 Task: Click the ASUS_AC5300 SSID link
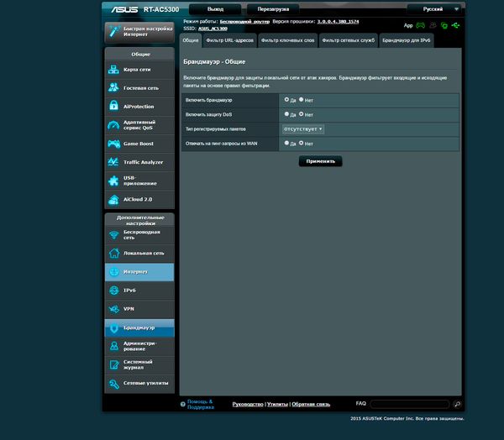[x=216, y=28]
